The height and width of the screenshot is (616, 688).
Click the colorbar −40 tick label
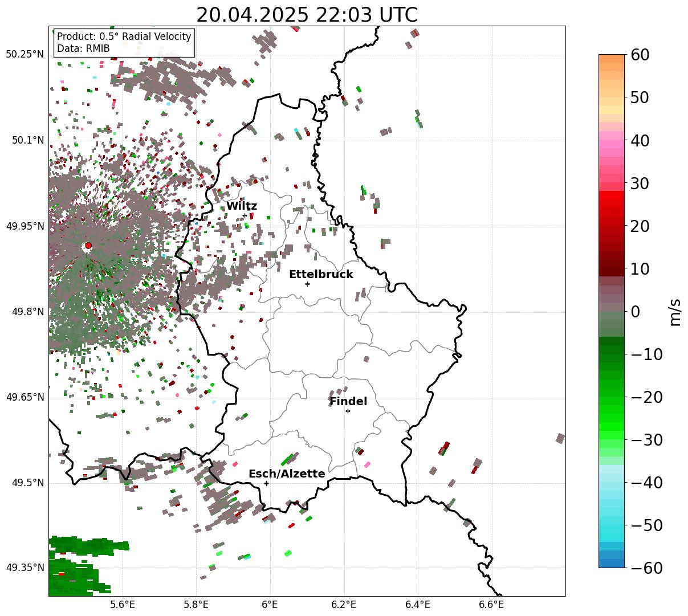(x=646, y=483)
